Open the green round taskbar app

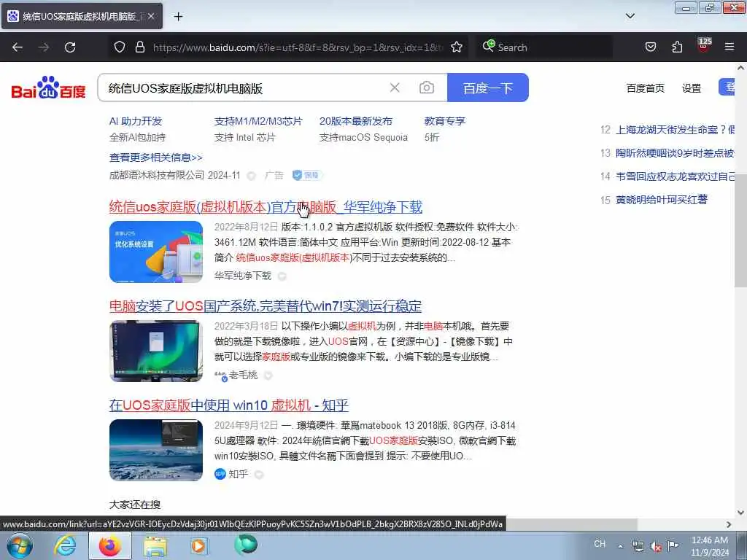point(246,545)
